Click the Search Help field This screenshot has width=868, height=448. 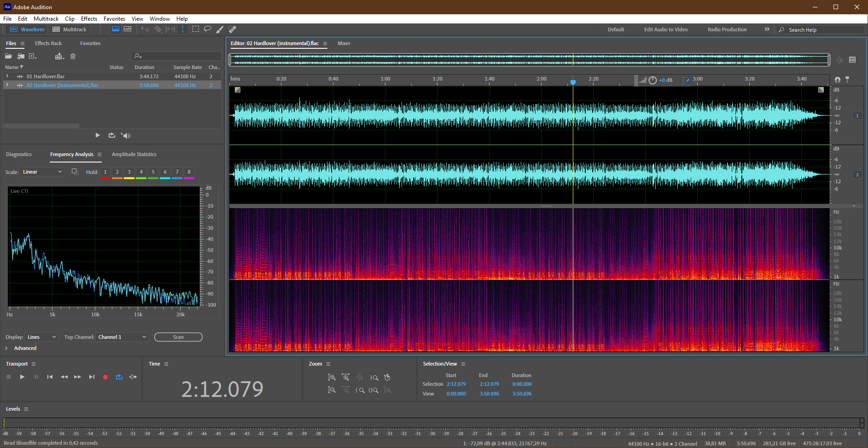(x=820, y=29)
